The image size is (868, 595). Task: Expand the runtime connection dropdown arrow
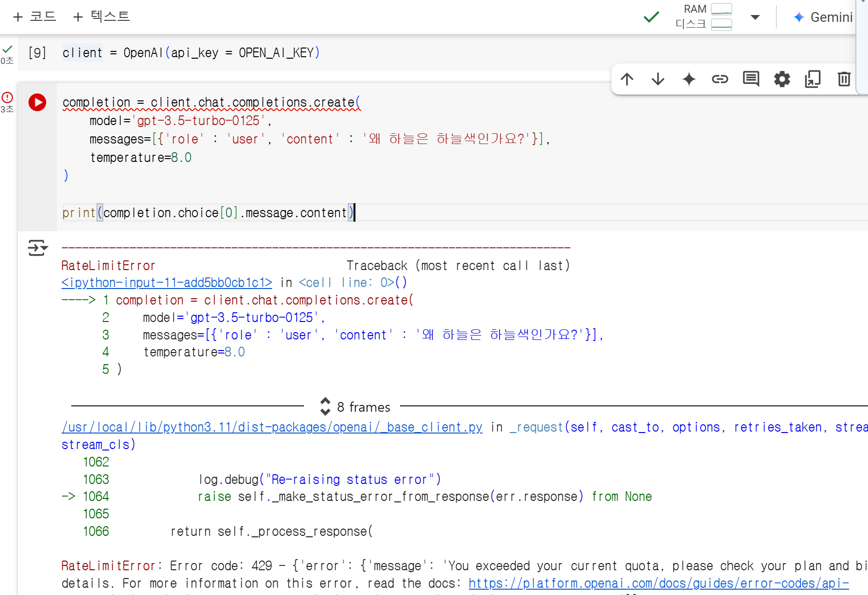[755, 17]
